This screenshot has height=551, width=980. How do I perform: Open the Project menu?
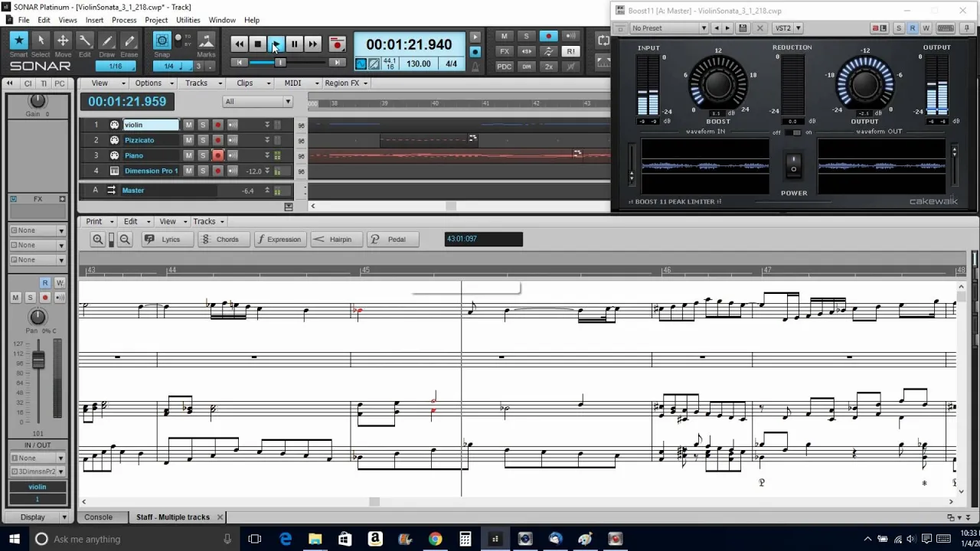click(x=156, y=20)
